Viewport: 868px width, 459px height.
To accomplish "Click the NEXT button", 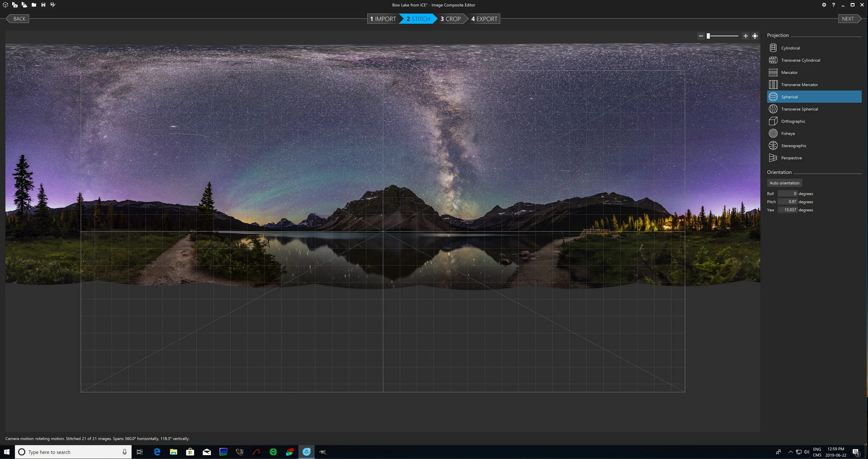I will point(848,19).
